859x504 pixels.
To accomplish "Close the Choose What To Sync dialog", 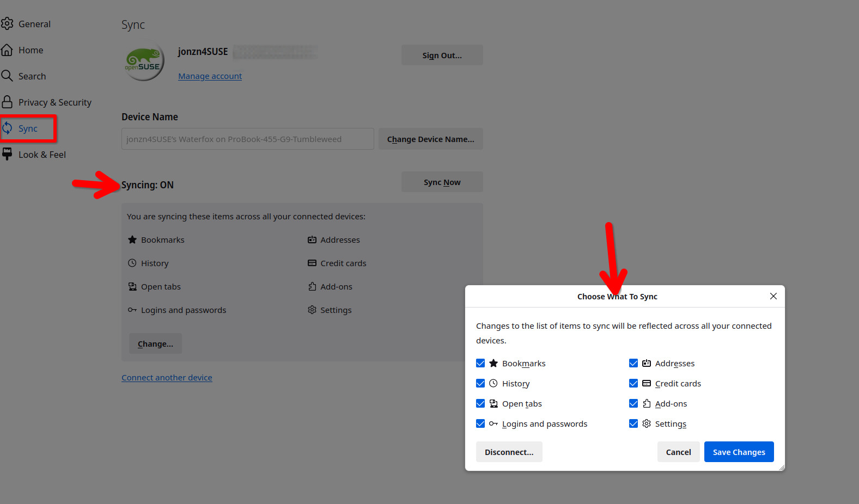I will 773,296.
